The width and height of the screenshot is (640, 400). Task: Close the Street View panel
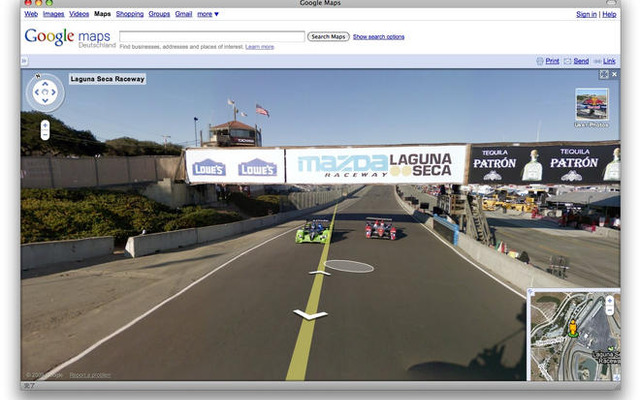(x=614, y=74)
